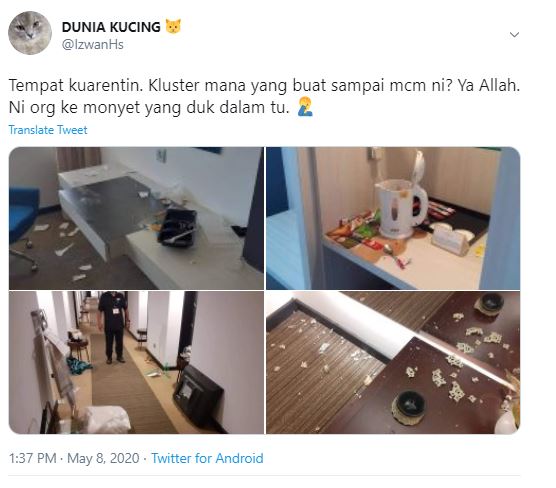Click the black tray on white desk
The image size is (556, 488).
177,227
